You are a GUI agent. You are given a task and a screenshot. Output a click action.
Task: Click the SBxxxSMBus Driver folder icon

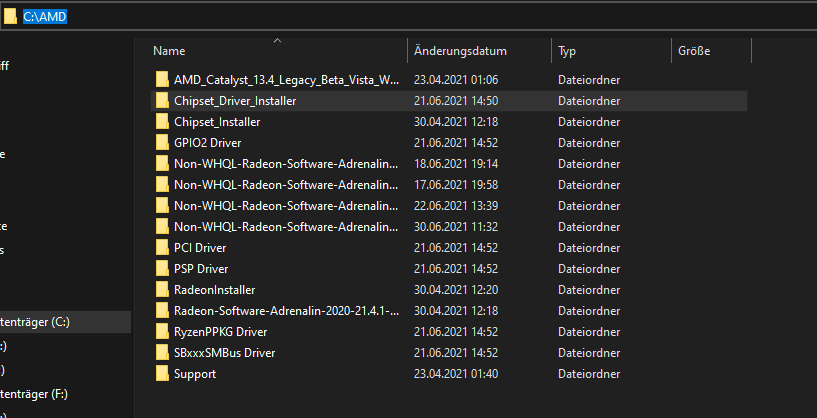click(x=163, y=353)
